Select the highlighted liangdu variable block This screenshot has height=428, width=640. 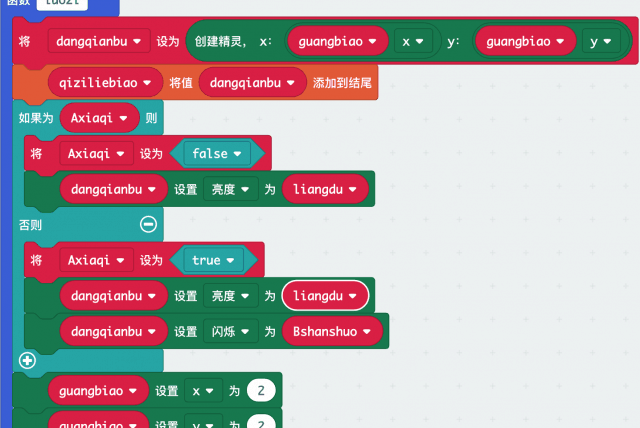[325, 296]
